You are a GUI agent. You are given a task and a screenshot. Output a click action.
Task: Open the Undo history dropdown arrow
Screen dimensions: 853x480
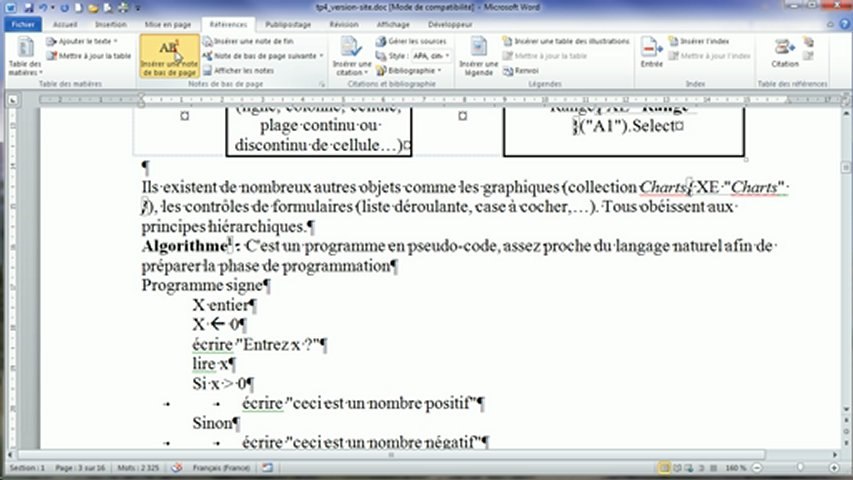[x=53, y=8]
